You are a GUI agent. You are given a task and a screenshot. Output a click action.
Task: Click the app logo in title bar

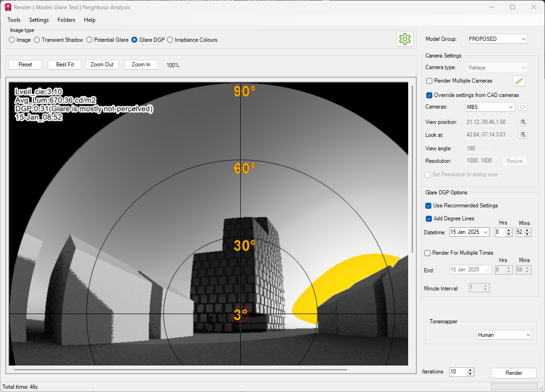pos(7,7)
